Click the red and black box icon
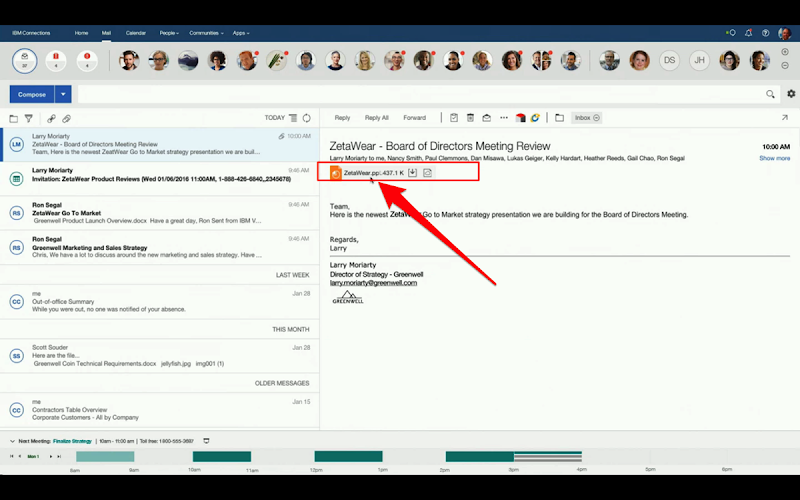Image resolution: width=800 pixels, height=500 pixels. (520, 118)
